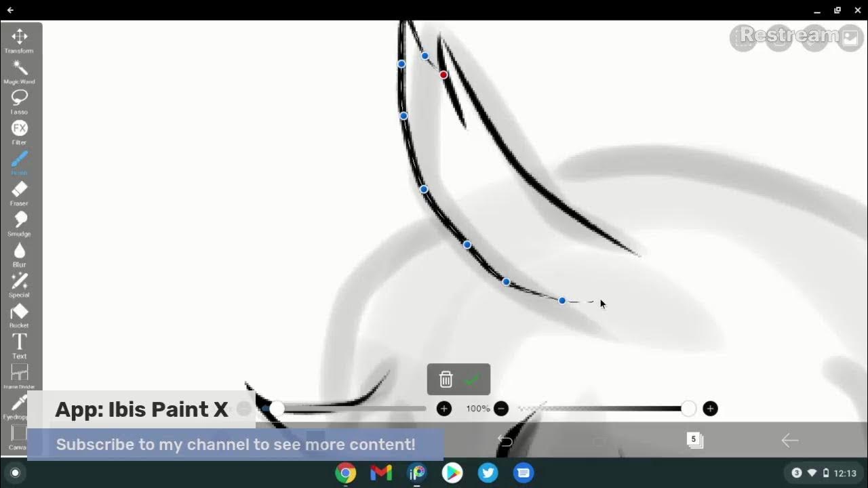Click the brush thickness slider handle
868x488 pixels.
click(277, 409)
